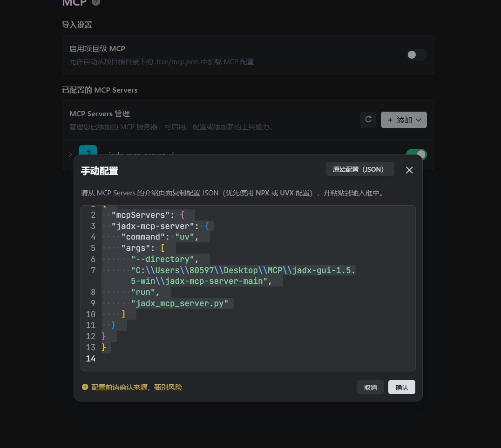Click line number 7 in the gutter

93,270
